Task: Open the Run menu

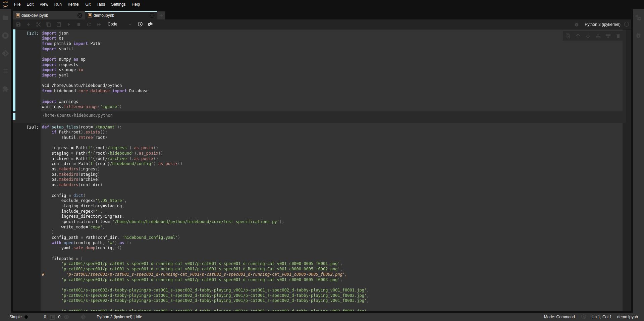Action: click(58, 4)
